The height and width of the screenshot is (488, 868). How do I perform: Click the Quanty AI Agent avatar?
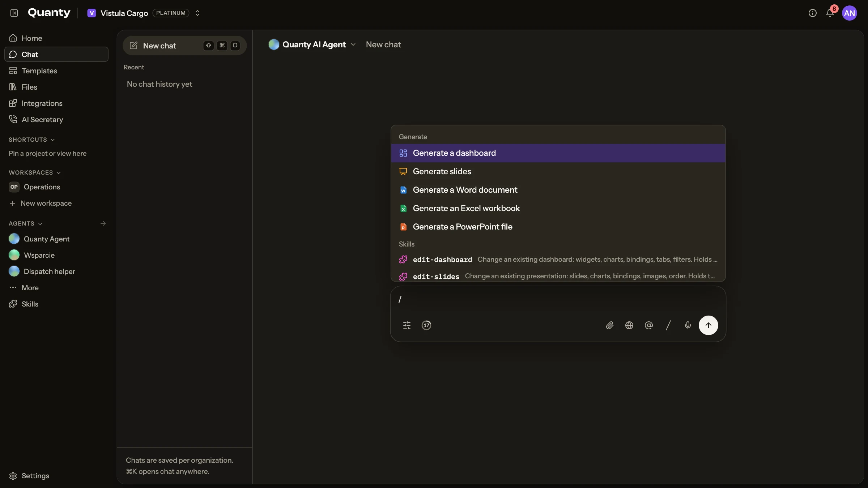274,44
